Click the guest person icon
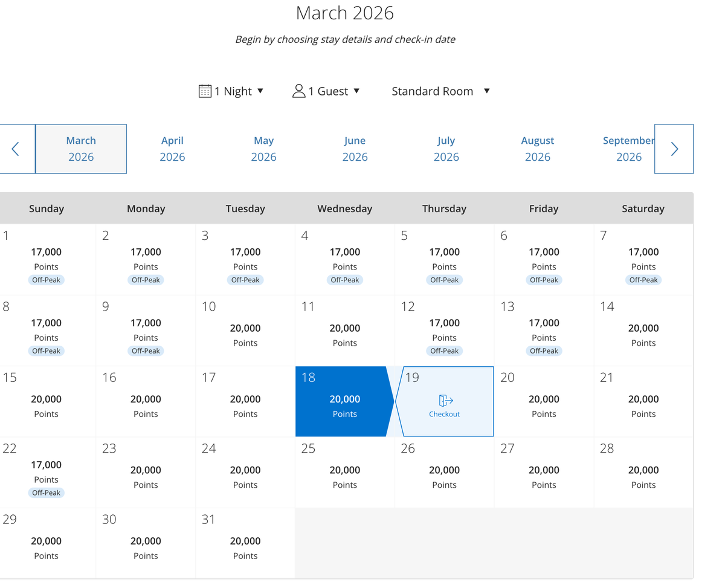Screen dimensions: 725x588 click(298, 91)
